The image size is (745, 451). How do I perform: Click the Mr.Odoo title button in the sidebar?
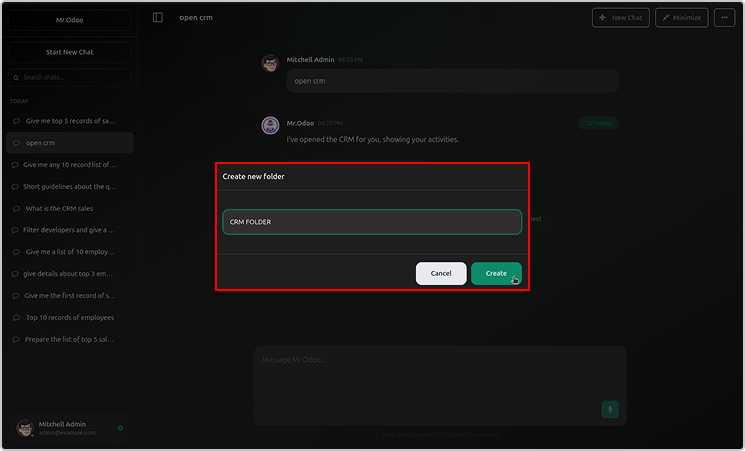point(70,19)
